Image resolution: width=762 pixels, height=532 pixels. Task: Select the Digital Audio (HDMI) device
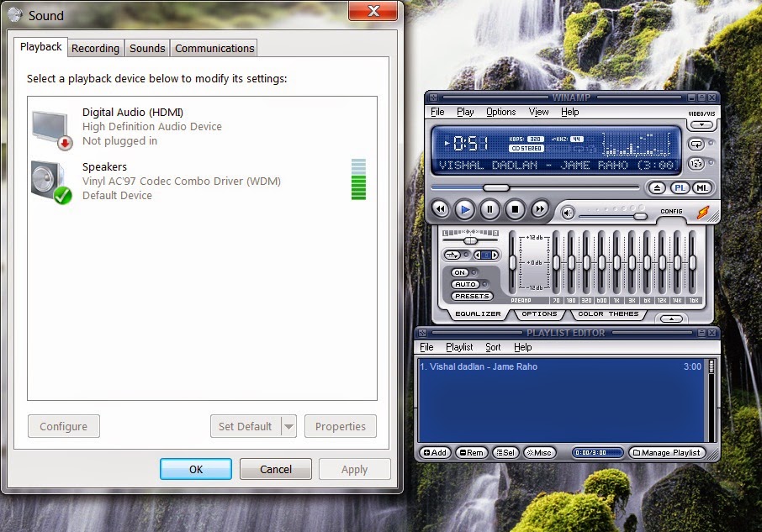(202, 127)
